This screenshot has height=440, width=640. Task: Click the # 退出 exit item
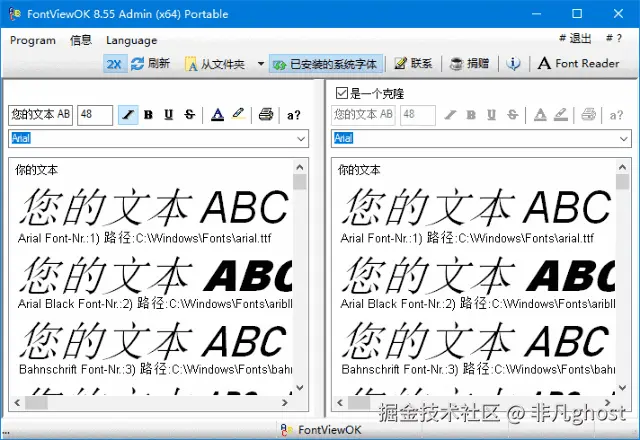point(575,38)
